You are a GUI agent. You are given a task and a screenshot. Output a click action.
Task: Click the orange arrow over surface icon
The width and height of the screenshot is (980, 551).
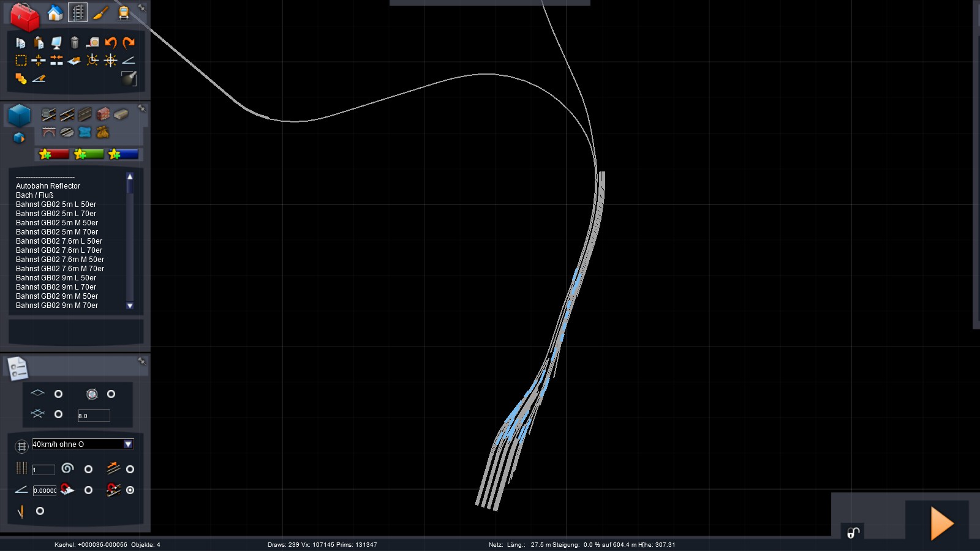coord(74,61)
